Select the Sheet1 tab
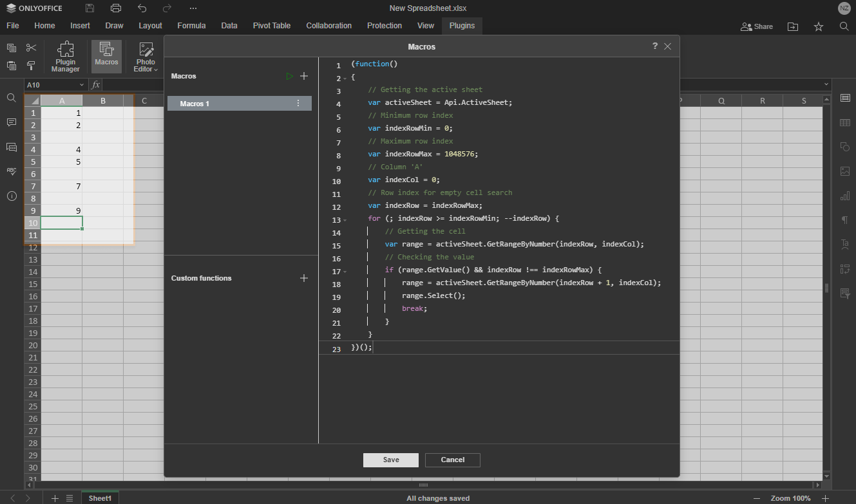 pyautogui.click(x=100, y=498)
